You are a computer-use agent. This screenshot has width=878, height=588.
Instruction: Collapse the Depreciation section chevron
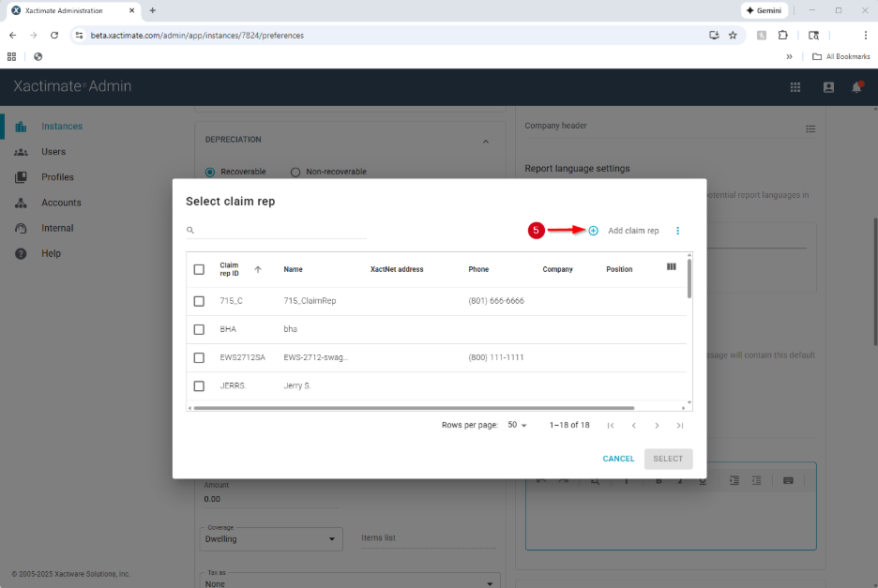(x=486, y=142)
